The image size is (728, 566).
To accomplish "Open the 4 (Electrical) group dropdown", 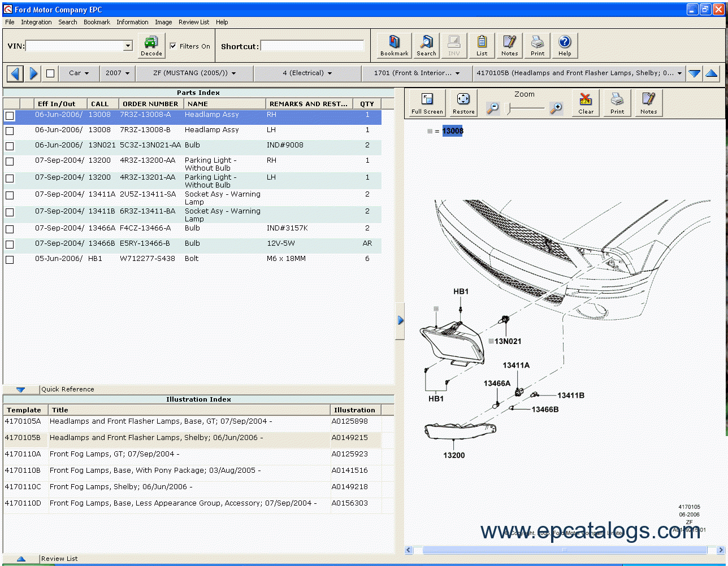I will click(x=307, y=73).
